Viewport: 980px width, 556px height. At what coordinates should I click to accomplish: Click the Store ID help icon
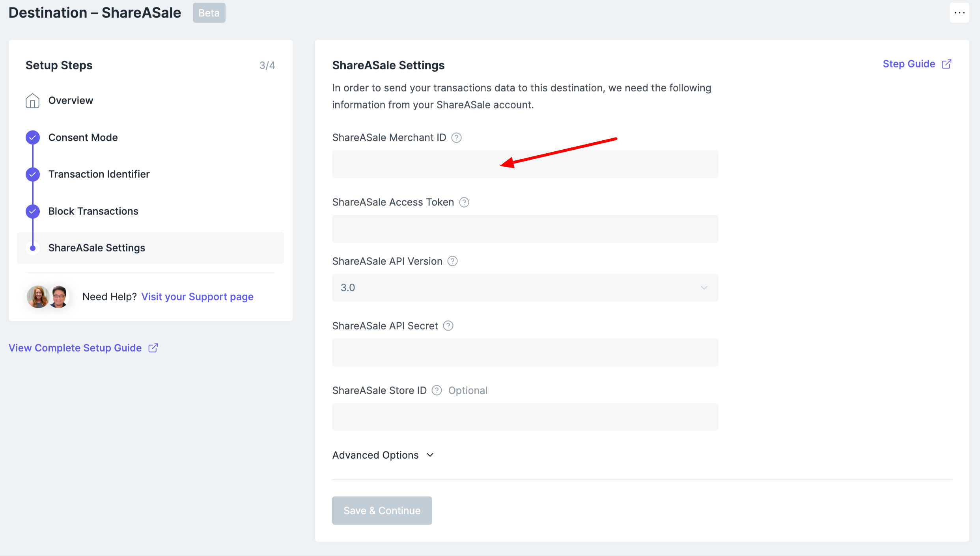pos(437,391)
